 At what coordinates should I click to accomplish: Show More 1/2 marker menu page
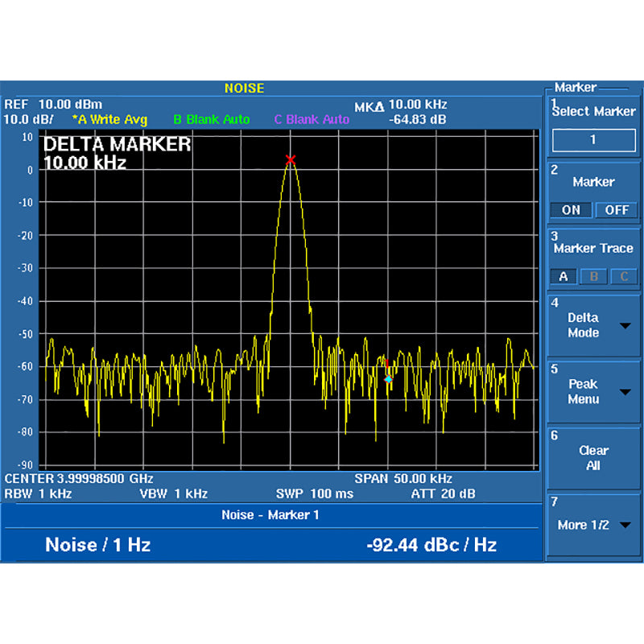tap(592, 525)
